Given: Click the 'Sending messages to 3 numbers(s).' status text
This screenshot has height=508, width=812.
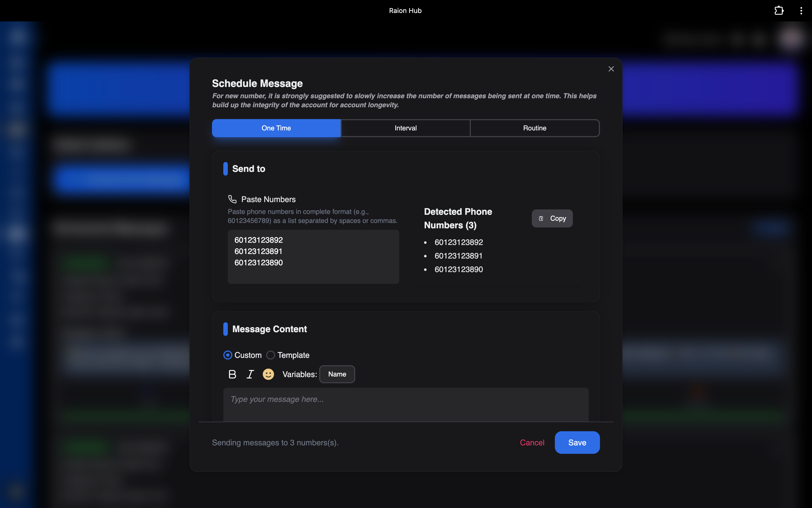Looking at the screenshot, I should coord(275,443).
